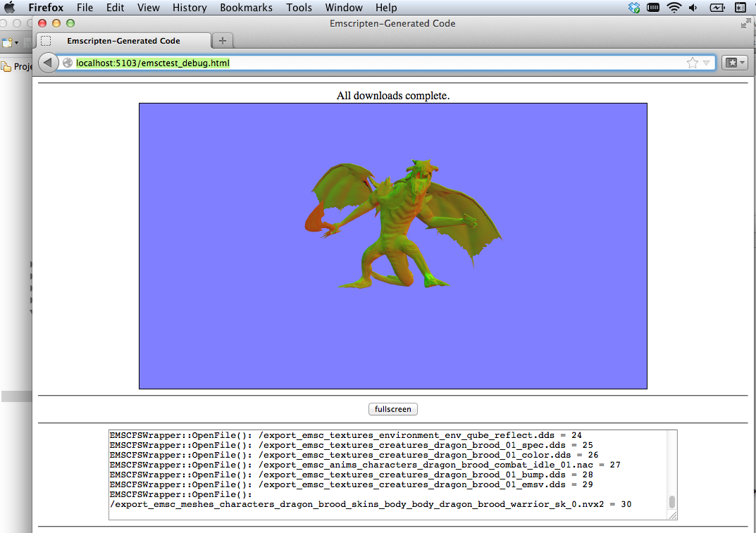Select the Emscripten-Generated Code tab
The height and width of the screenshot is (533, 756).
(123, 41)
